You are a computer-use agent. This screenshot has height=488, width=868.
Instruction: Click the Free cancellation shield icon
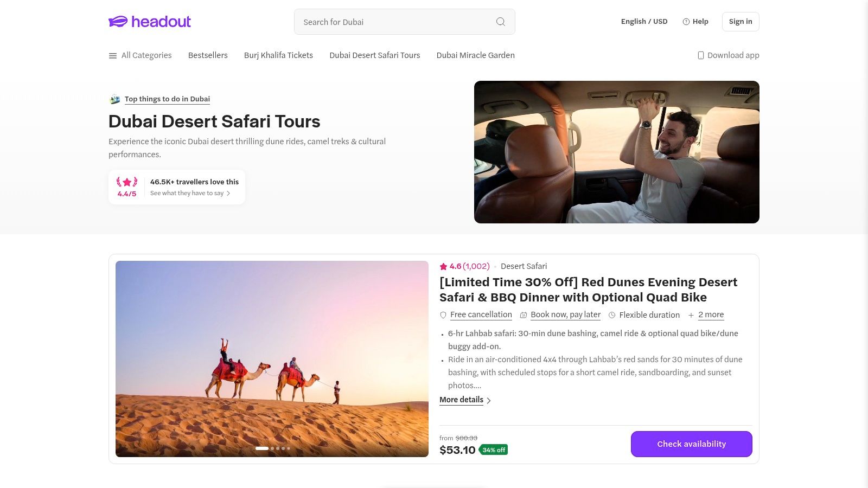443,314
